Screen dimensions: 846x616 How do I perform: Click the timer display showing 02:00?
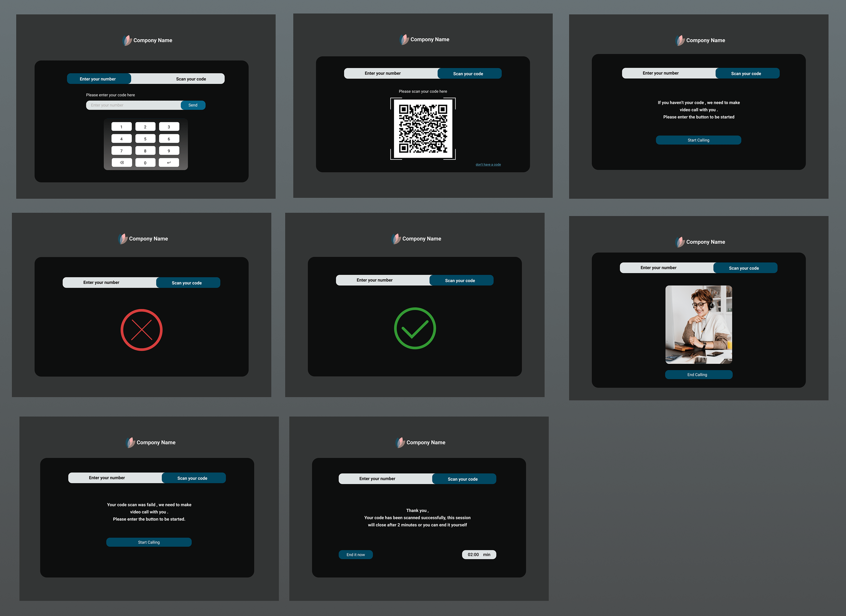[x=478, y=554]
